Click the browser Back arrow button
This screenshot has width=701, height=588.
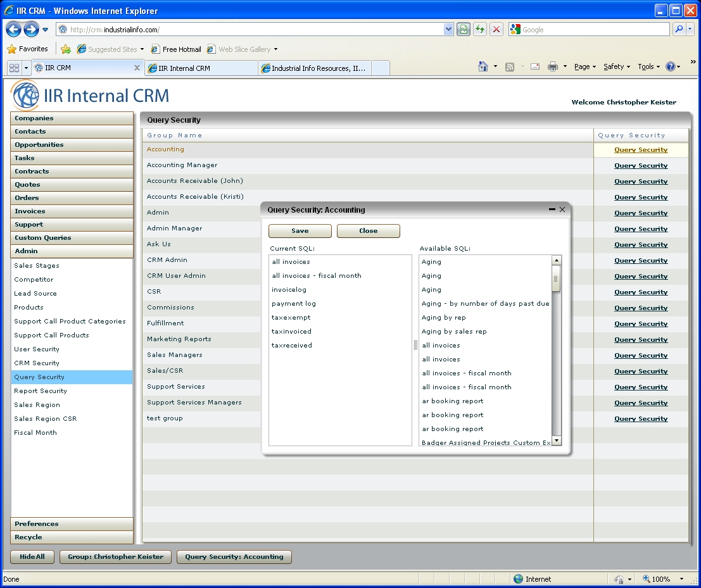[x=13, y=29]
